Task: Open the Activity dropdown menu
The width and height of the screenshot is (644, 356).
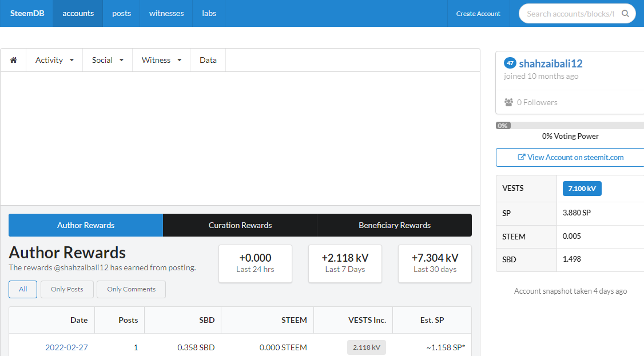Action: point(54,61)
